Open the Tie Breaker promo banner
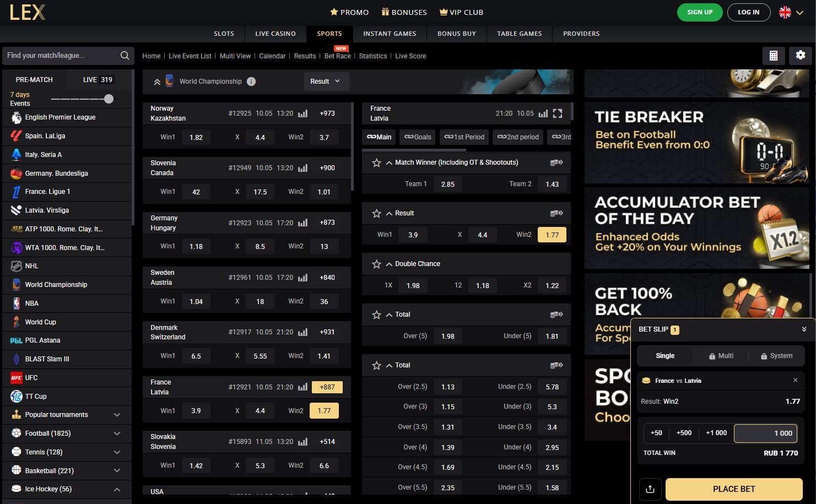The height and width of the screenshot is (504, 816). click(x=696, y=142)
